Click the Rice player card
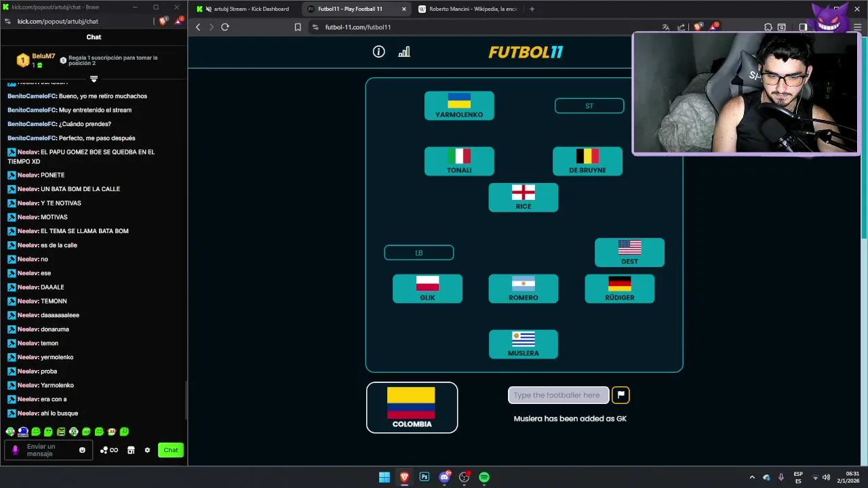 point(524,197)
